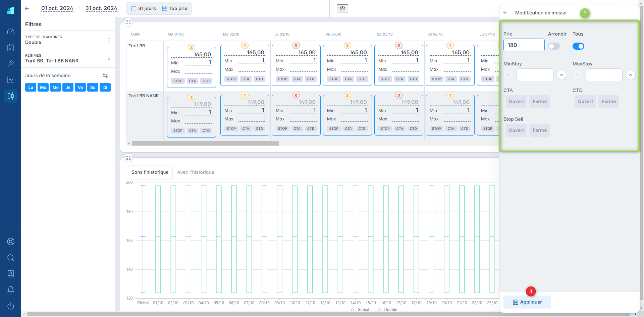Toggle Lu weekday filter
Screen dimensions: 644x317
(x=31, y=87)
